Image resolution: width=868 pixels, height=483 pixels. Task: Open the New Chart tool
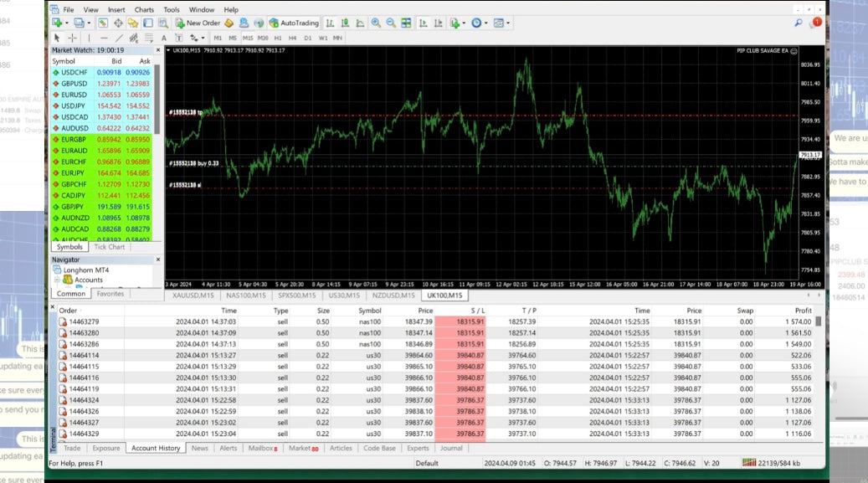coord(57,23)
